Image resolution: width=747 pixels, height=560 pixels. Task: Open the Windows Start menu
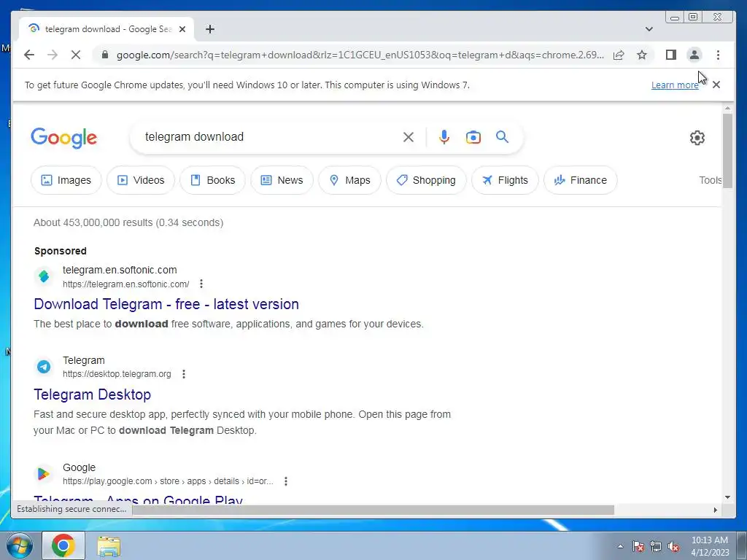(20, 545)
